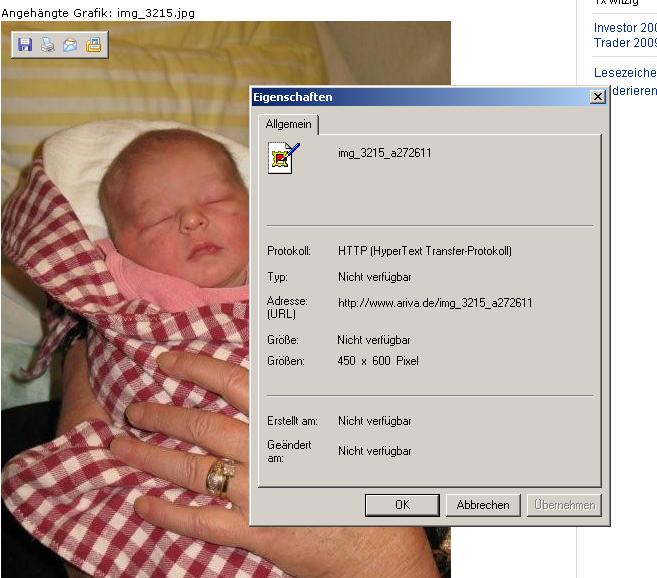
Task: Click the Protokoll: label
Action: (289, 251)
